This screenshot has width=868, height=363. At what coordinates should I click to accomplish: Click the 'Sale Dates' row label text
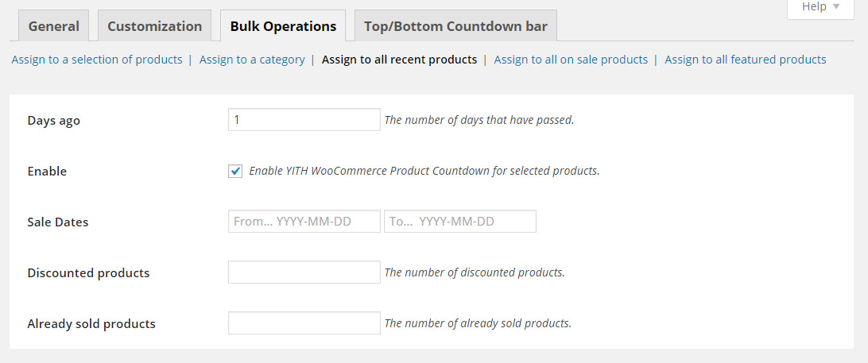coord(58,222)
